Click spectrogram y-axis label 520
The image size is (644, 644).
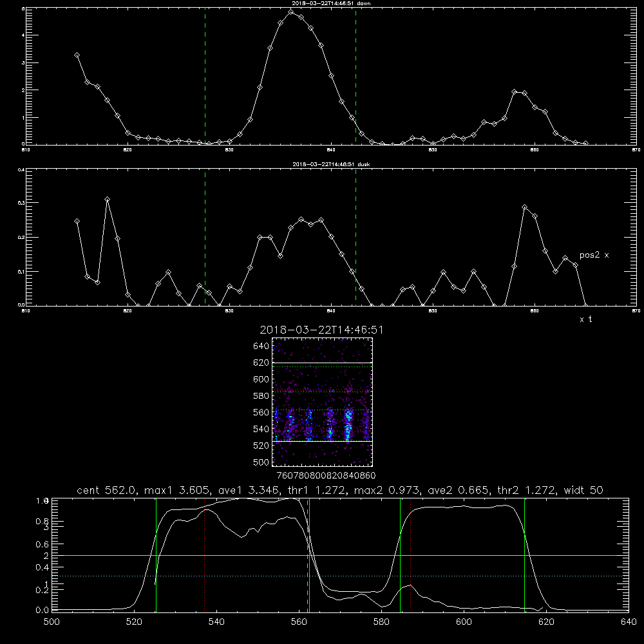(x=261, y=446)
